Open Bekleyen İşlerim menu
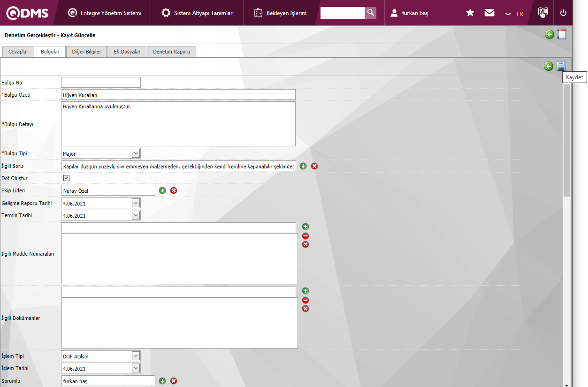Viewport: 588px width, 387px height. click(280, 13)
